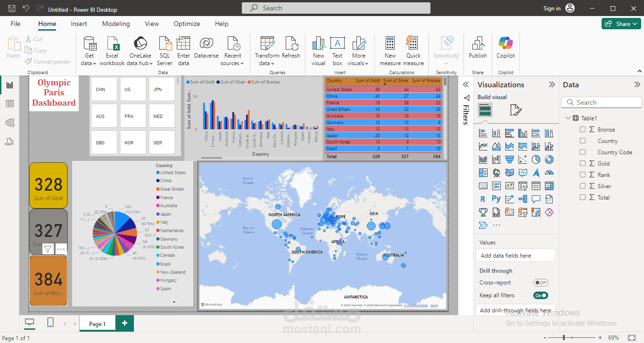Image resolution: width=644 pixels, height=343 pixels.
Task: Click in the Data pane search field
Action: [x=601, y=102]
